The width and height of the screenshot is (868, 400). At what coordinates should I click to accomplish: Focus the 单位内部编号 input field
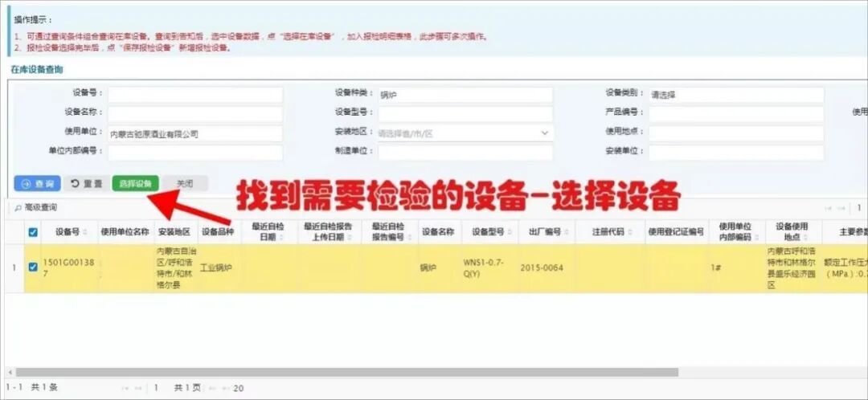194,153
